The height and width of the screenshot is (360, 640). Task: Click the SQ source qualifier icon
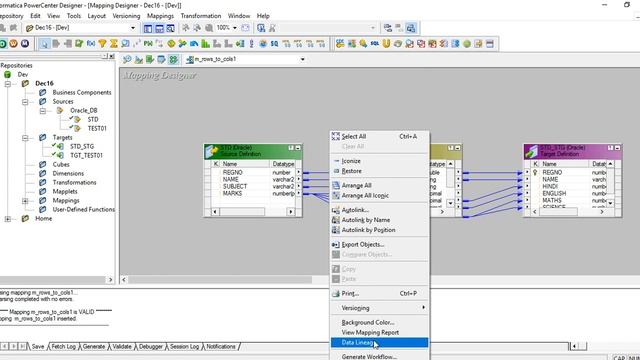click(274, 43)
